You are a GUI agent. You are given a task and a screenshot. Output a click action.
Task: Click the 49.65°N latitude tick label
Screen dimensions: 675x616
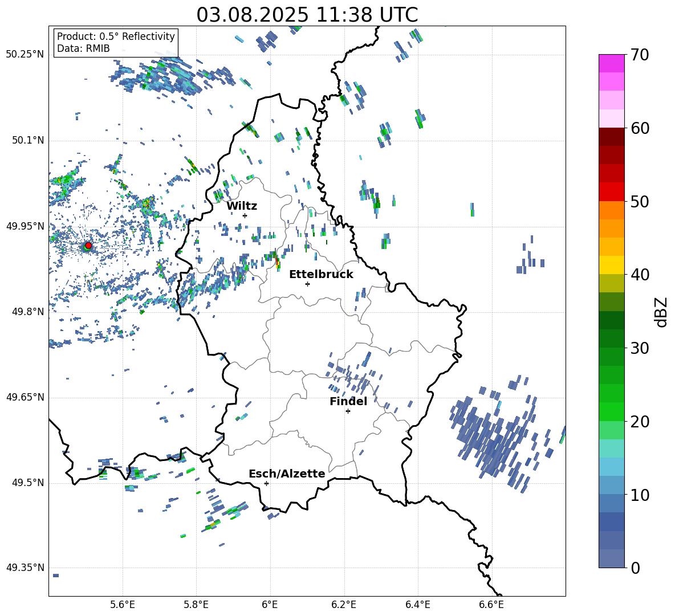point(25,397)
